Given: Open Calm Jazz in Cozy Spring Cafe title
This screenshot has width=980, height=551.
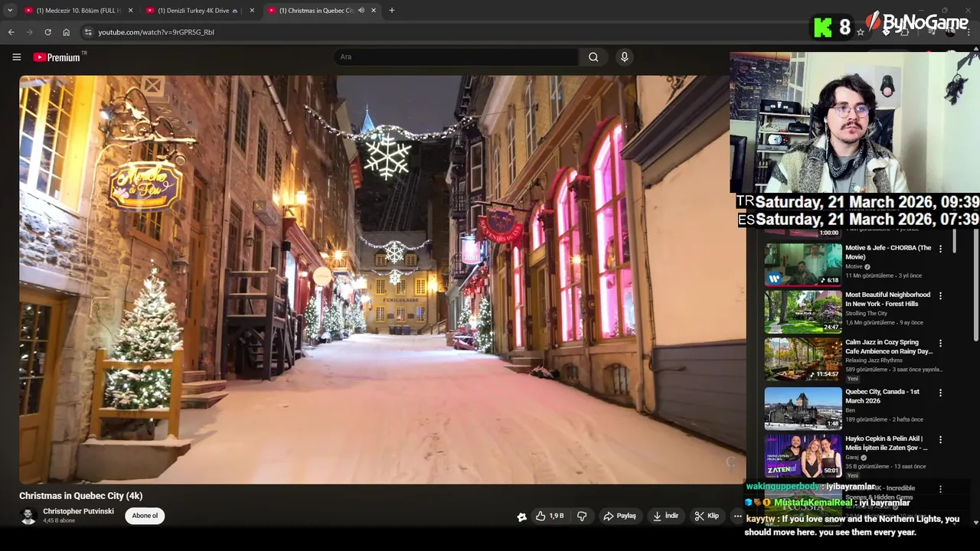Looking at the screenshot, I should pos(889,347).
